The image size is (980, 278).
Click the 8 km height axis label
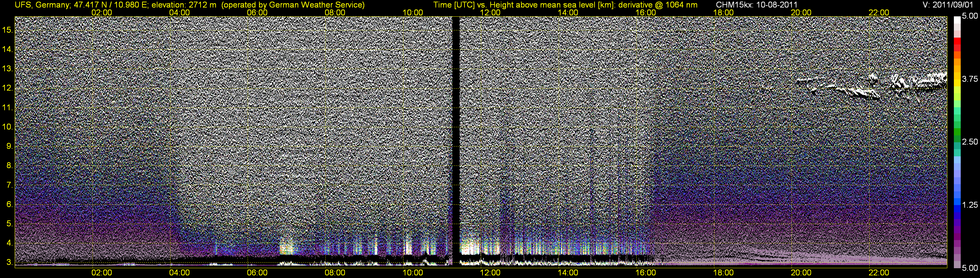click(x=9, y=166)
